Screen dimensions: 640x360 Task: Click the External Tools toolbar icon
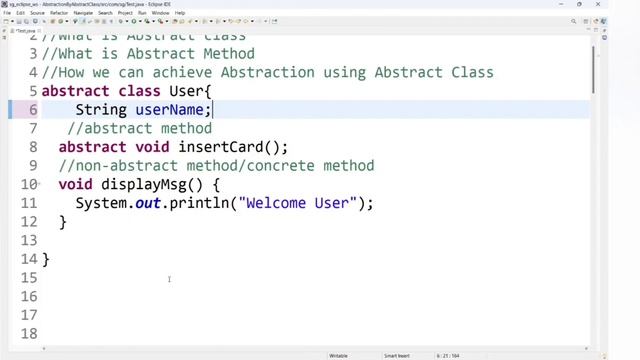click(x=160, y=21)
